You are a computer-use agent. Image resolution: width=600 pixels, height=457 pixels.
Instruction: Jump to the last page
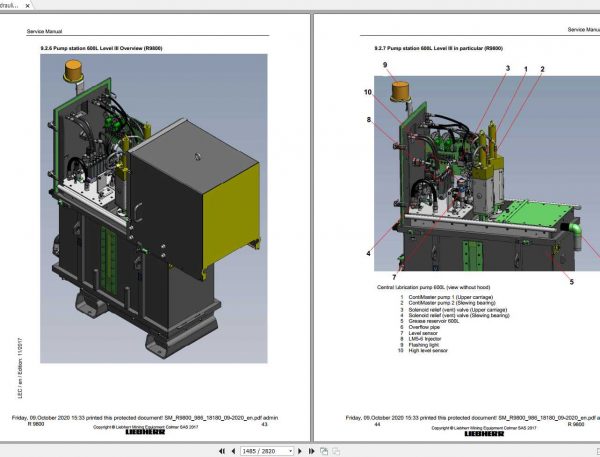coord(311,451)
